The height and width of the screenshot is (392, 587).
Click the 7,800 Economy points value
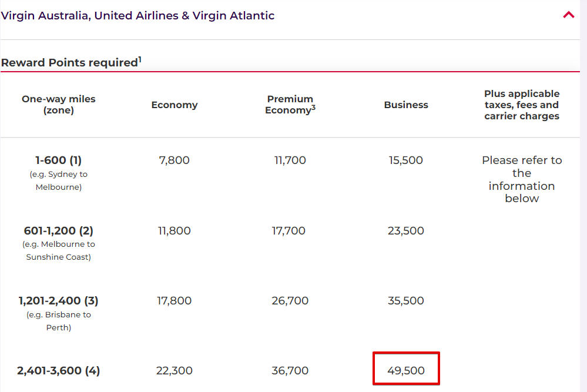(175, 160)
